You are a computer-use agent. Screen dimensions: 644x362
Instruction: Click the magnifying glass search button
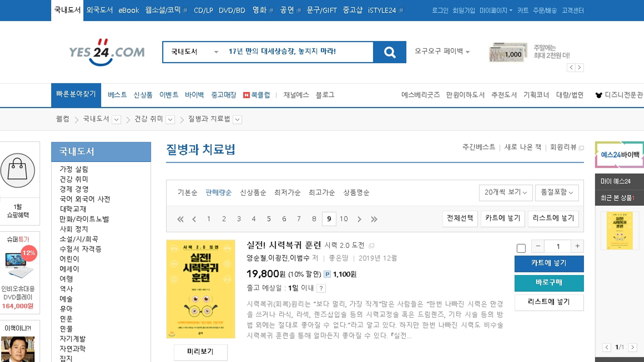[x=389, y=52]
